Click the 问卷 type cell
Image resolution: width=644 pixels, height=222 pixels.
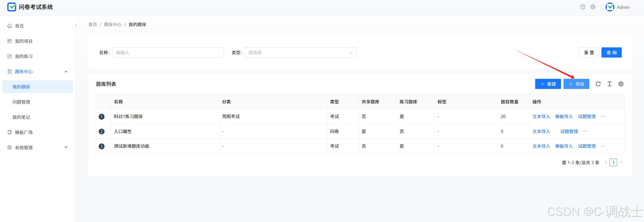pos(343,131)
